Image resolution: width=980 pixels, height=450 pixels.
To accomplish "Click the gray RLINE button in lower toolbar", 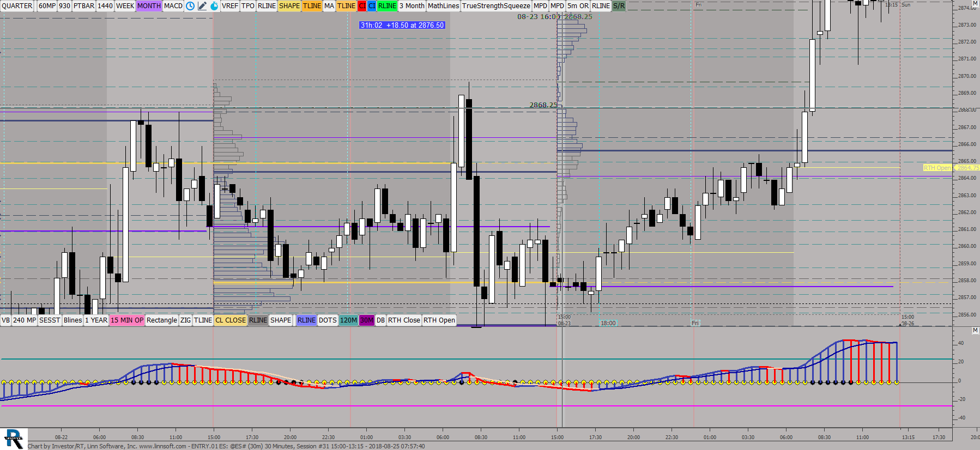I will 258,320.
